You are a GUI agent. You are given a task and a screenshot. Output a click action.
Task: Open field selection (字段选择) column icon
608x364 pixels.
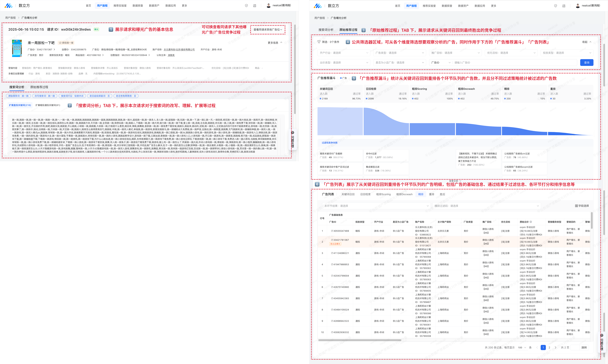pos(576,206)
